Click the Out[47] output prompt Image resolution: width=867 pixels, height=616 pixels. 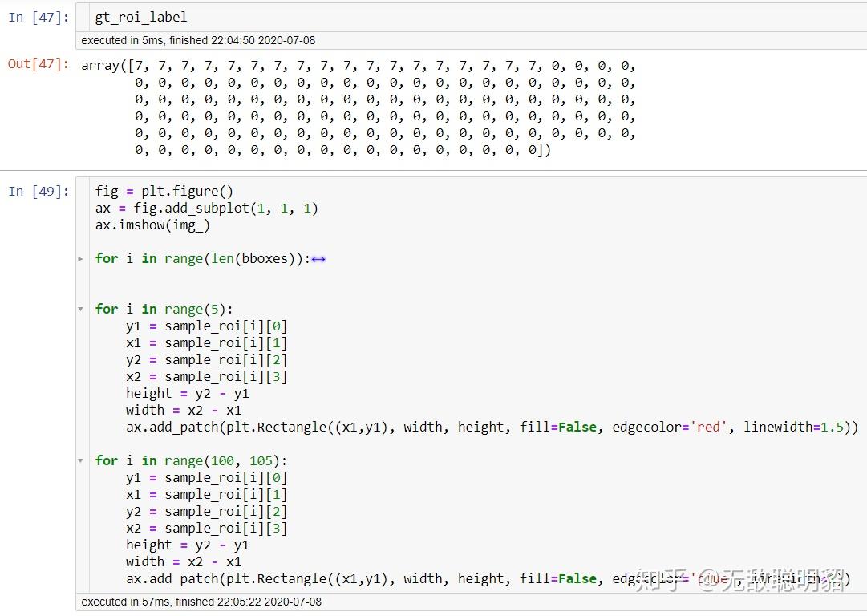tap(36, 64)
